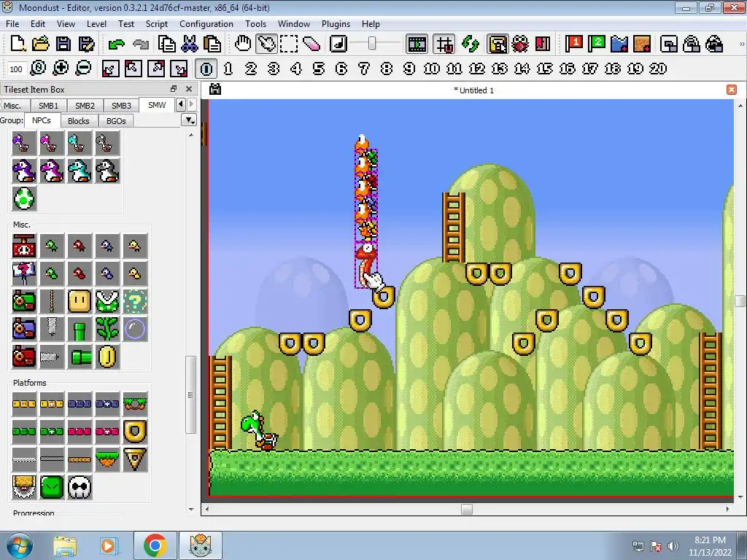Viewport: 747px width, 560px height.
Task: Toggle the select arrow cursor tool
Action: 266,44
